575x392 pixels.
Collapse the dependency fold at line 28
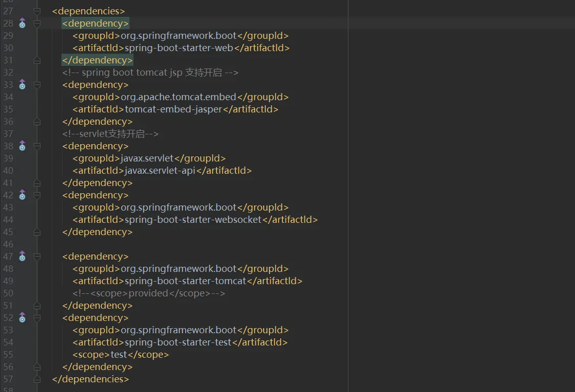coord(37,24)
